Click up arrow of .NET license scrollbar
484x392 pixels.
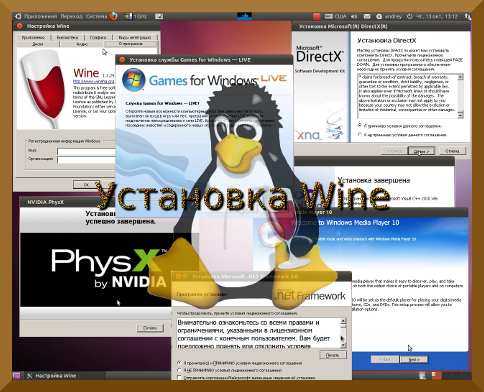click(x=343, y=321)
